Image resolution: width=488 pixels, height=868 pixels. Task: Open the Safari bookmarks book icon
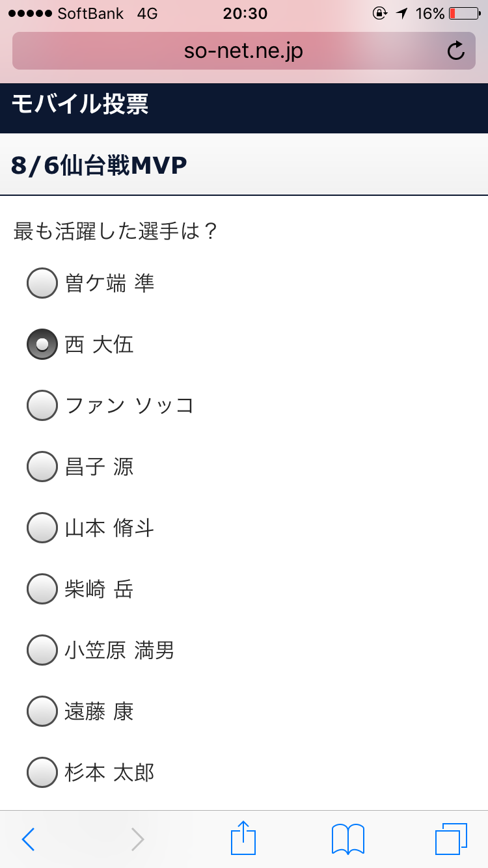click(x=347, y=839)
